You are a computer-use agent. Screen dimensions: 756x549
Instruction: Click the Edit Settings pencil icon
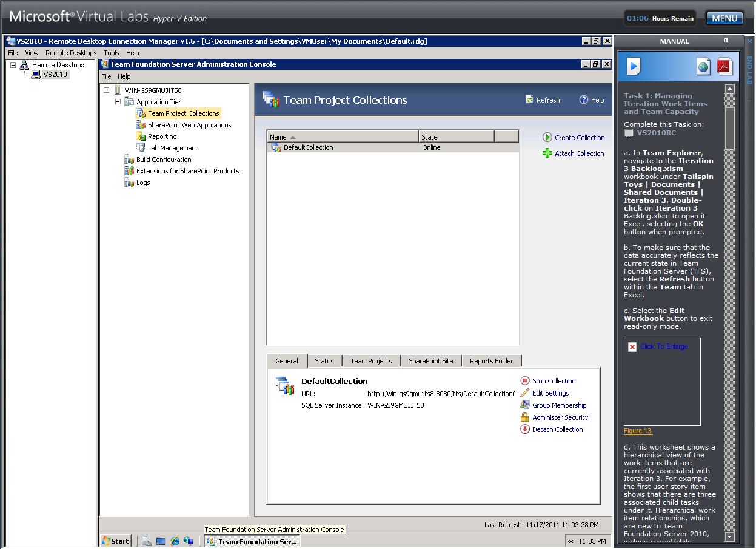point(525,392)
